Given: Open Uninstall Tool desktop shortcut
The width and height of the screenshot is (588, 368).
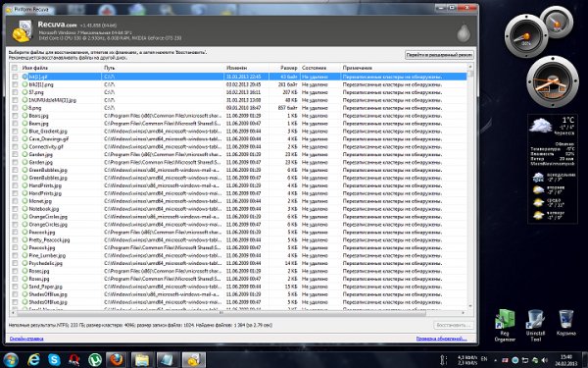Looking at the screenshot, I should pos(535,326).
